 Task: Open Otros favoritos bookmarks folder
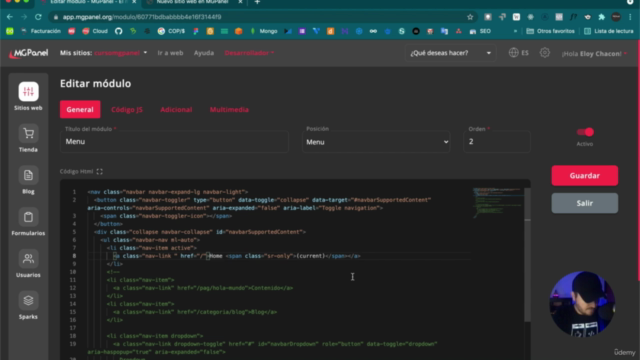(551, 31)
